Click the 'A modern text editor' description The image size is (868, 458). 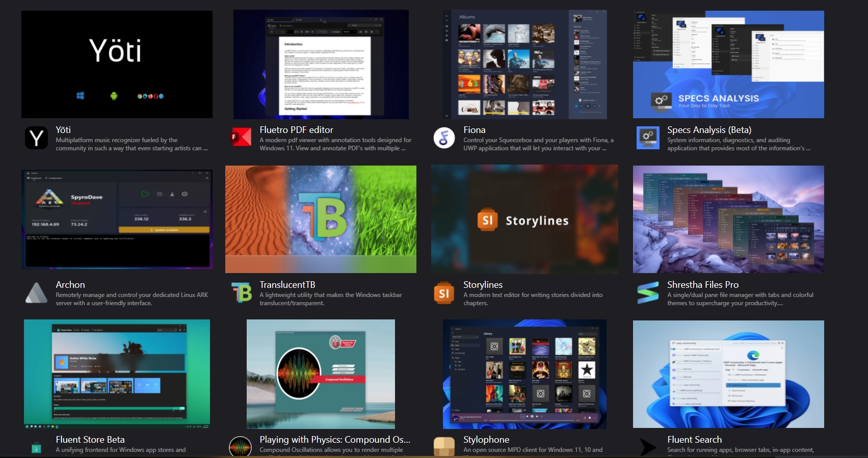pos(533,299)
